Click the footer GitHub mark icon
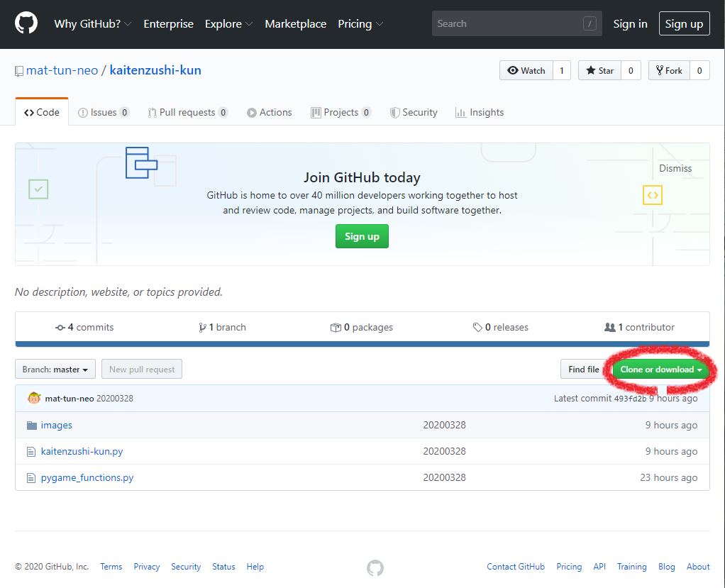This screenshot has height=588, width=725. (375, 567)
